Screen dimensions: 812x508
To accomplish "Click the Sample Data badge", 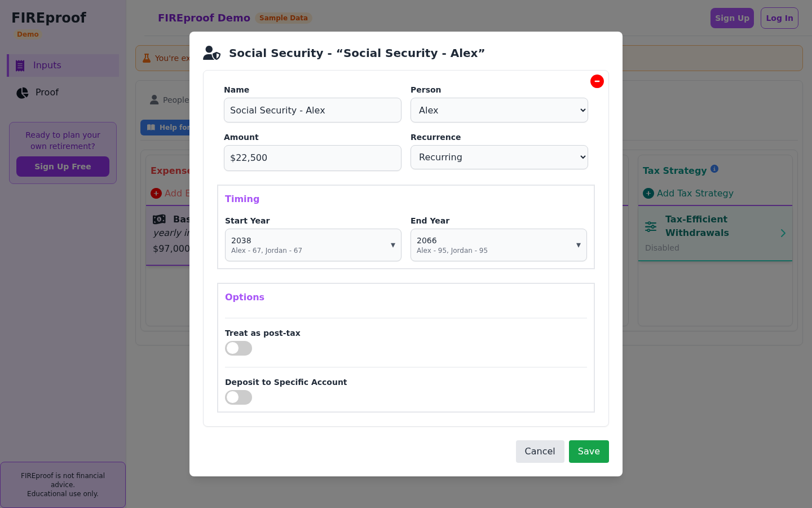I will coord(284,18).
